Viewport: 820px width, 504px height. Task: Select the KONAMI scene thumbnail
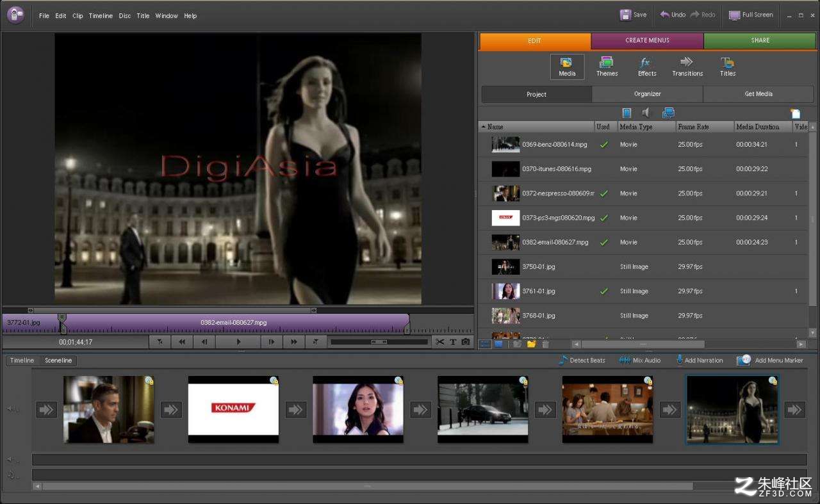(233, 409)
